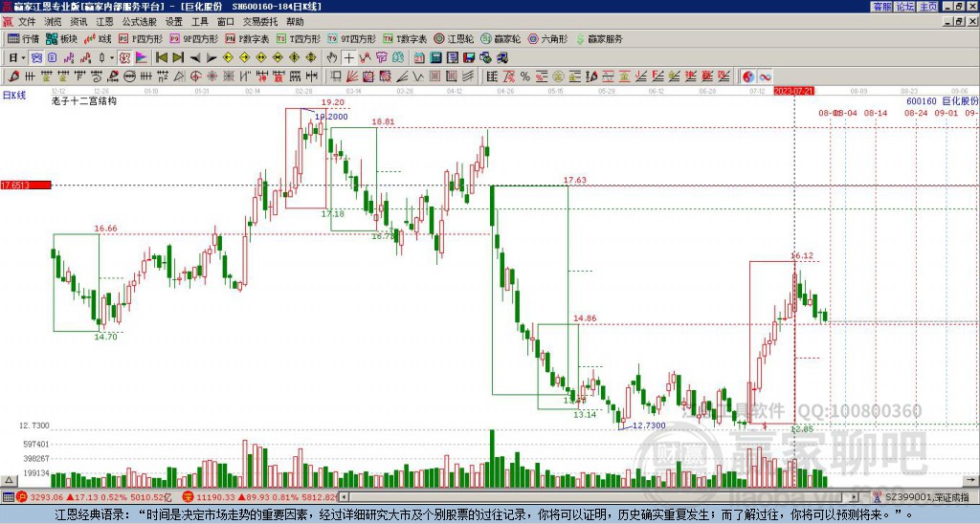Click the 19.20 high price label

click(332, 102)
